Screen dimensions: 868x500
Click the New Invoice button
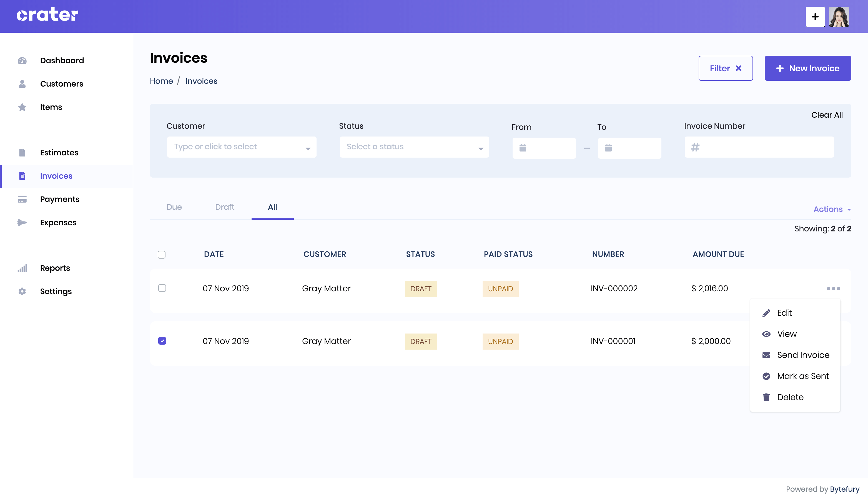[808, 68]
